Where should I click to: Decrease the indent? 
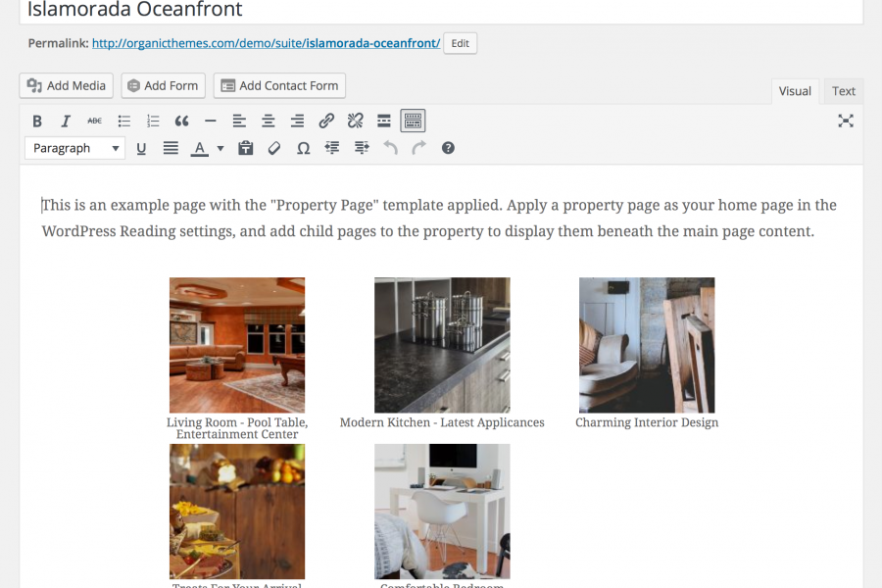coord(332,148)
